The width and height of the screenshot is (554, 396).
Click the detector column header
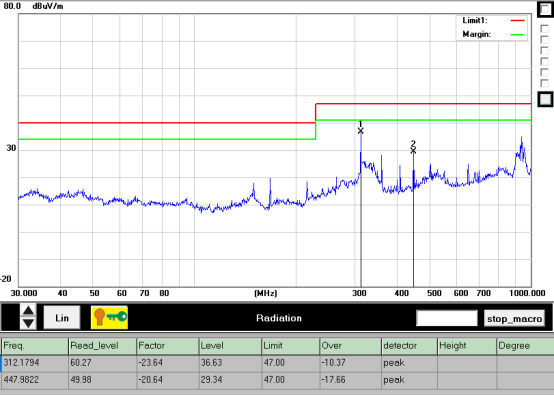pyautogui.click(x=410, y=346)
